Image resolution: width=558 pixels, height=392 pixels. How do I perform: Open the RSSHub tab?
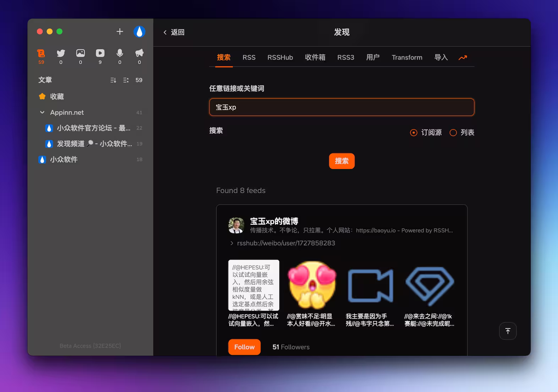pos(280,58)
